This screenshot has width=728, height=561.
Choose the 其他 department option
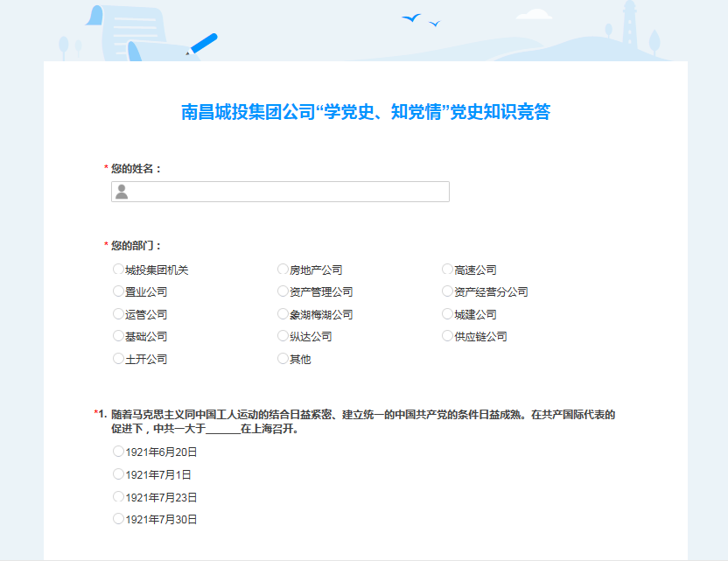(282, 359)
